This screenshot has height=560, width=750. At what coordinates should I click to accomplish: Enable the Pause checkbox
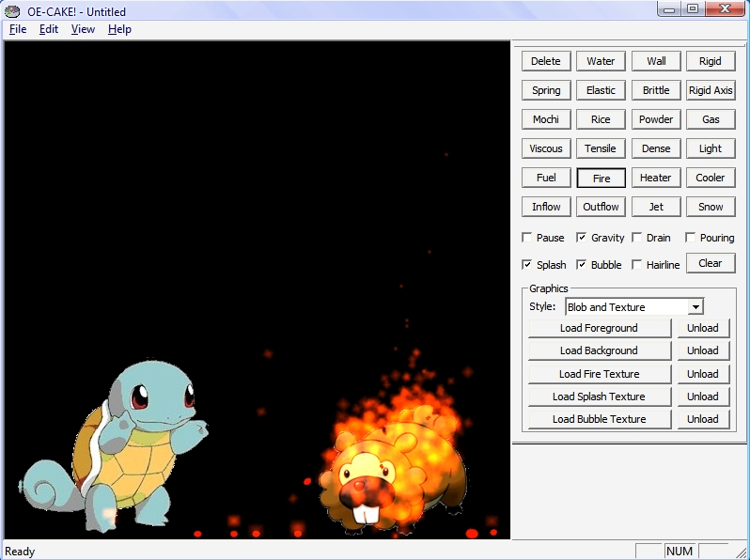coord(527,238)
